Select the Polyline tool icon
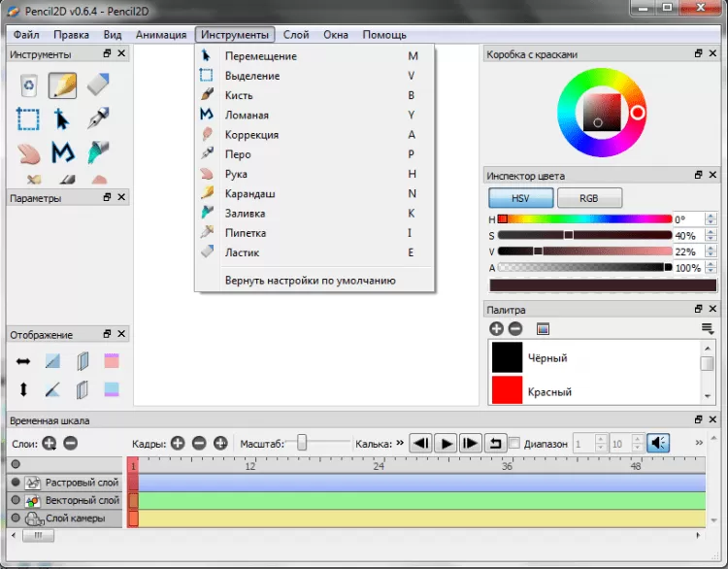 tap(63, 153)
